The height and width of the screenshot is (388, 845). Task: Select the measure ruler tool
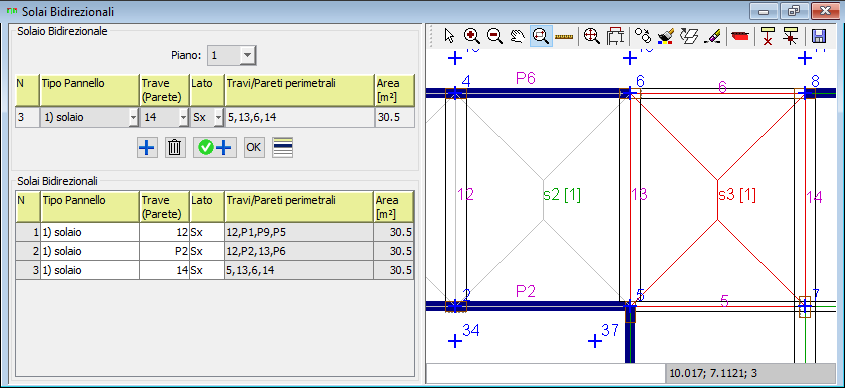tap(564, 36)
